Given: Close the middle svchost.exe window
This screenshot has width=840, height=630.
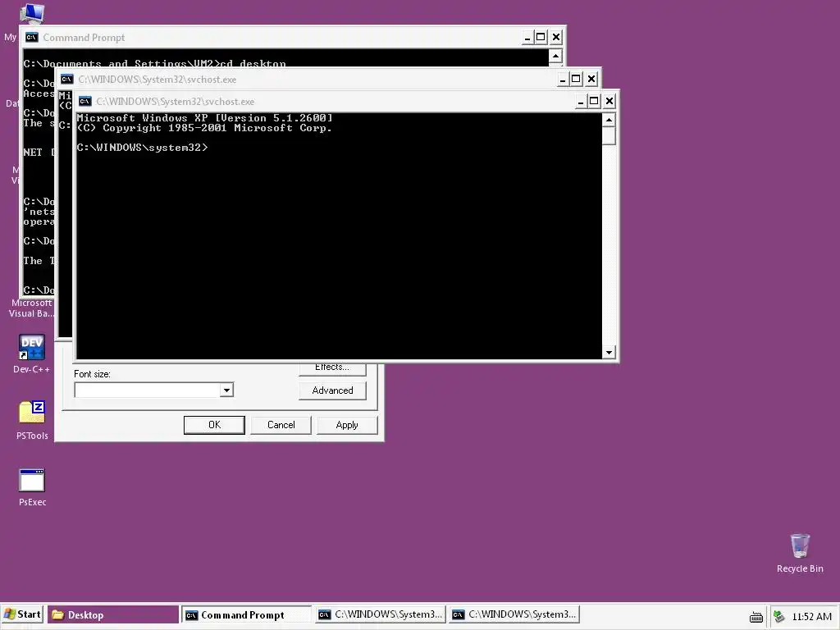Looking at the screenshot, I should [x=591, y=80].
